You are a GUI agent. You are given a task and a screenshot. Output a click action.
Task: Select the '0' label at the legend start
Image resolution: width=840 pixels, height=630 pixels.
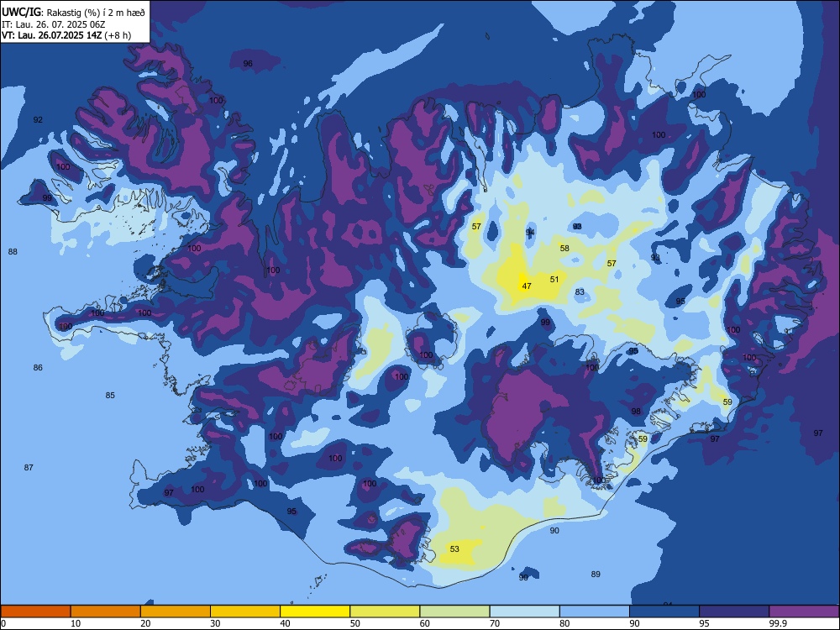coord(3,623)
